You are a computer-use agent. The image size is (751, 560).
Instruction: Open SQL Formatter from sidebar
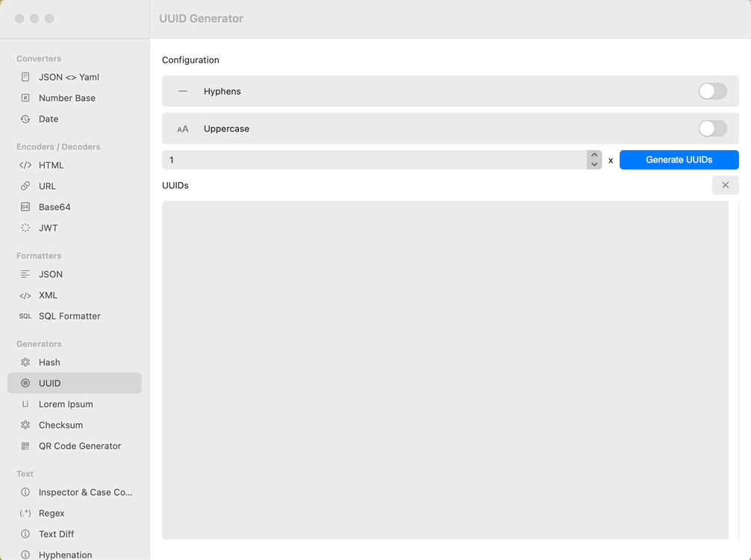click(75, 316)
